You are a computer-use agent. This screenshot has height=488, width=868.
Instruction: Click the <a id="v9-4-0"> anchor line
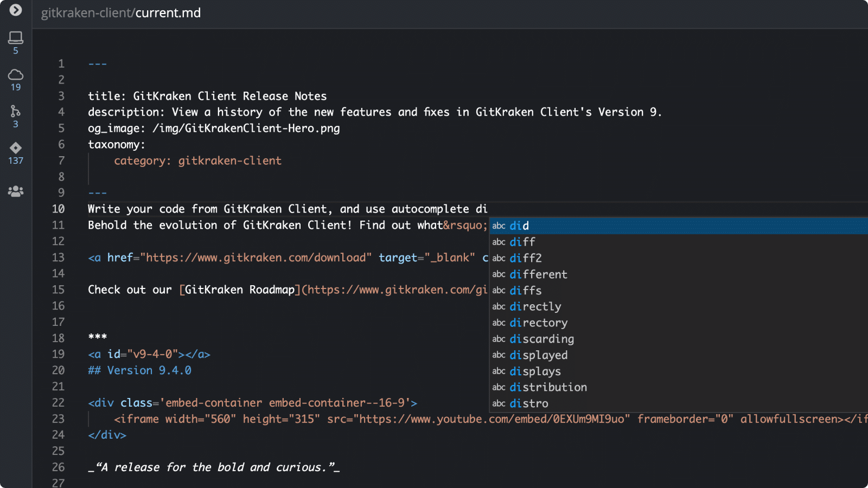pyautogui.click(x=149, y=354)
